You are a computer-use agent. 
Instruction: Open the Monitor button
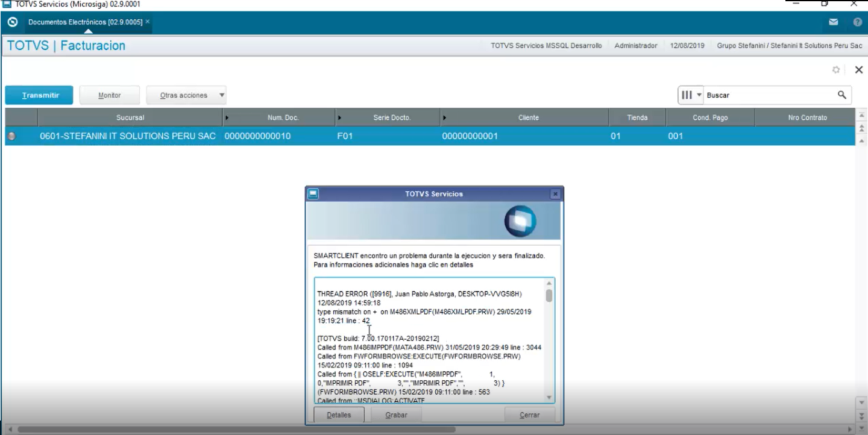[110, 95]
